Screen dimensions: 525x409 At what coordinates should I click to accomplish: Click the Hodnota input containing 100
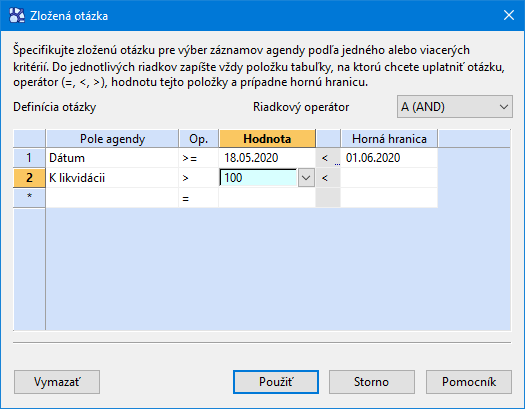(258, 178)
